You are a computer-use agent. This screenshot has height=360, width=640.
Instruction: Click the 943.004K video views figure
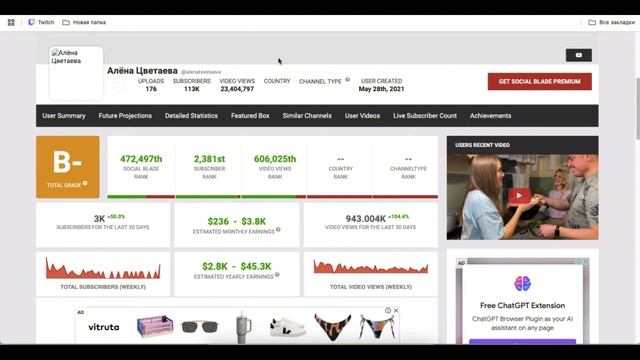365,219
